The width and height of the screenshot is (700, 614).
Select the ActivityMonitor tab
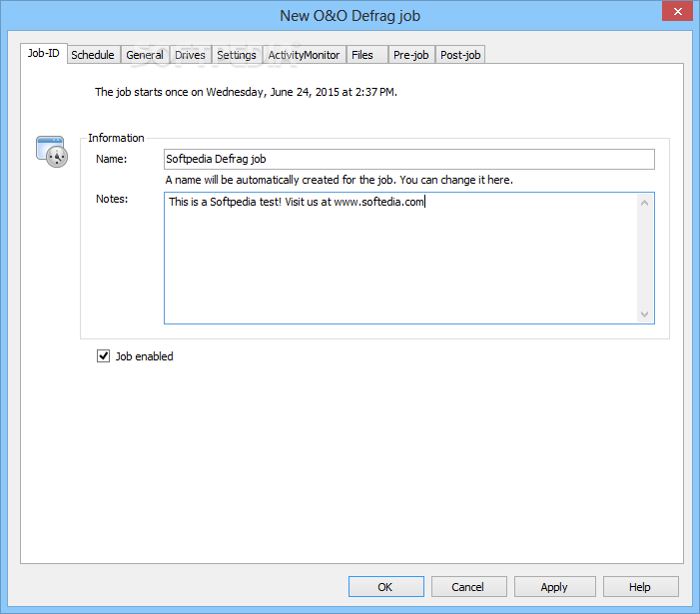click(304, 55)
